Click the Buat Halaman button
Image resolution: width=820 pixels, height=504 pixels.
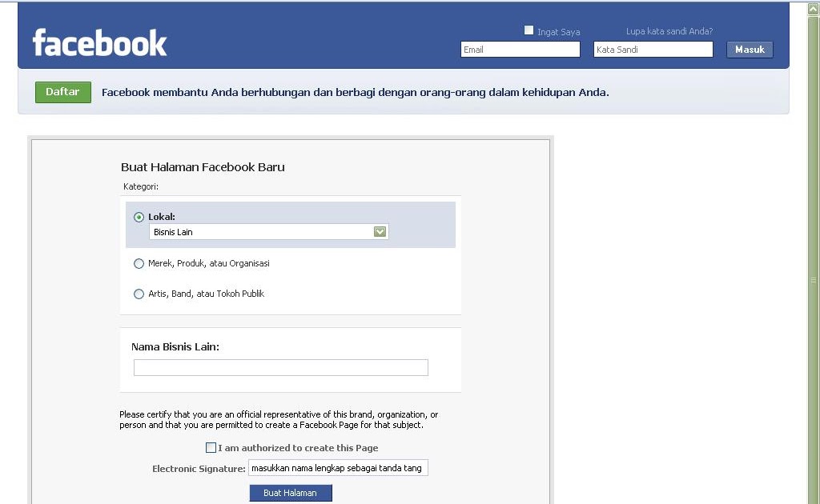tap(291, 493)
